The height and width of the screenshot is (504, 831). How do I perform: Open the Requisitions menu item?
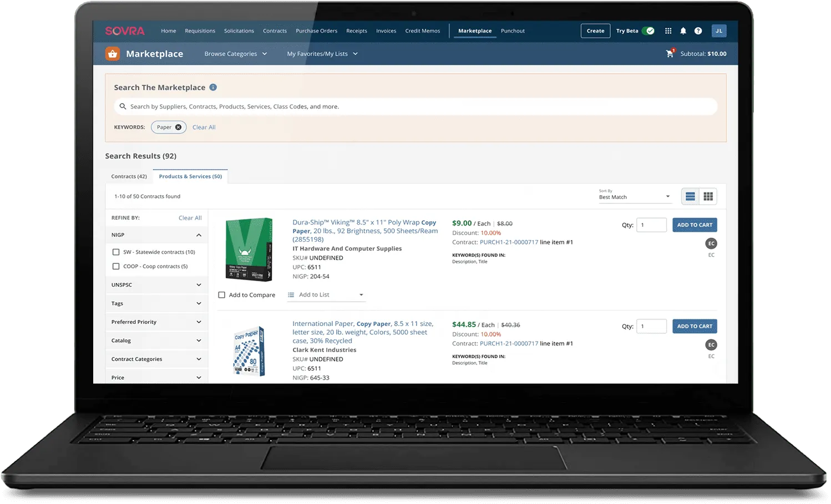point(200,31)
